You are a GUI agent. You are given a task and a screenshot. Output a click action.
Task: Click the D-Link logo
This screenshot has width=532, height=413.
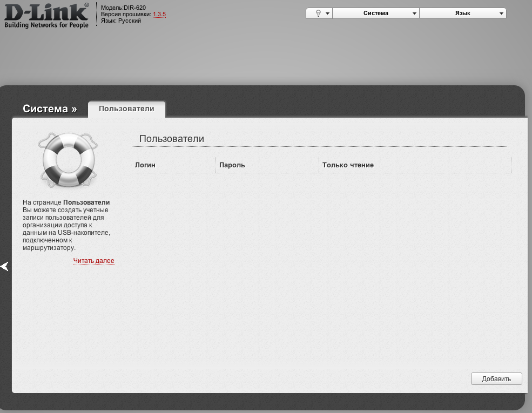(x=46, y=15)
